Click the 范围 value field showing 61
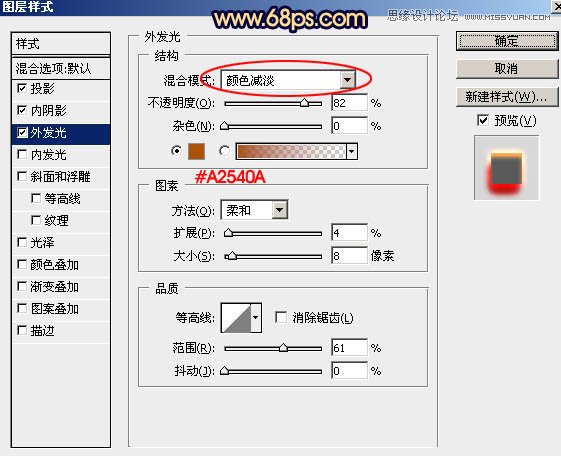 tap(349, 348)
